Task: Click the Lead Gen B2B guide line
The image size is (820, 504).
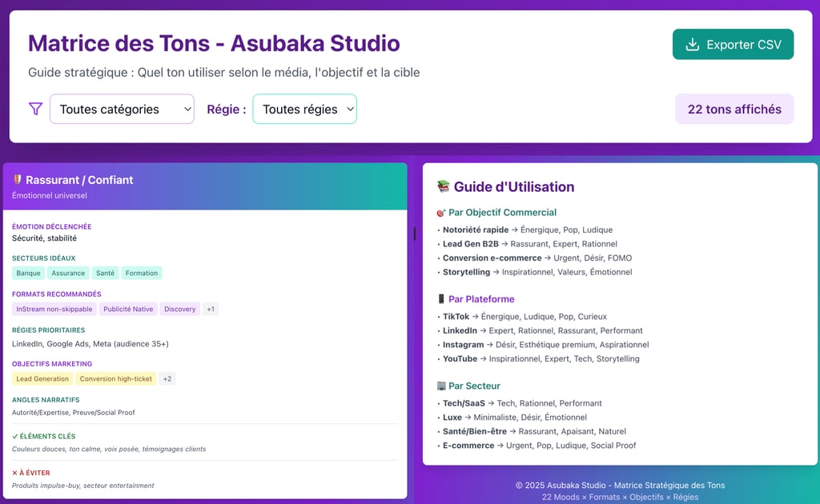Action: tap(527, 244)
